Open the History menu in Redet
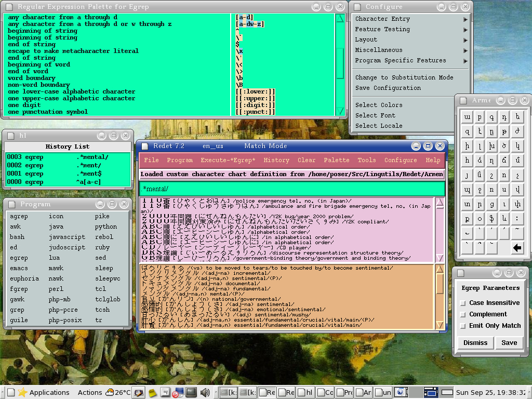This screenshot has width=532, height=399. [x=276, y=160]
